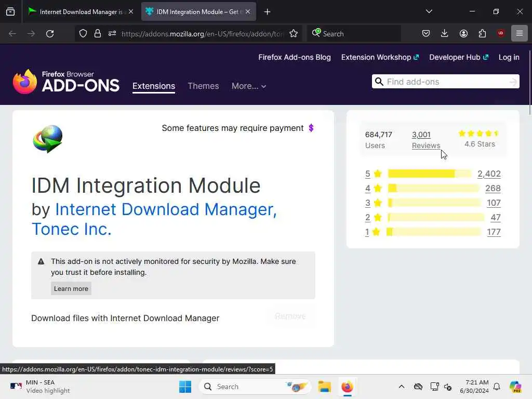This screenshot has height=399, width=532.
Task: Reload the current page
Action: click(x=50, y=34)
